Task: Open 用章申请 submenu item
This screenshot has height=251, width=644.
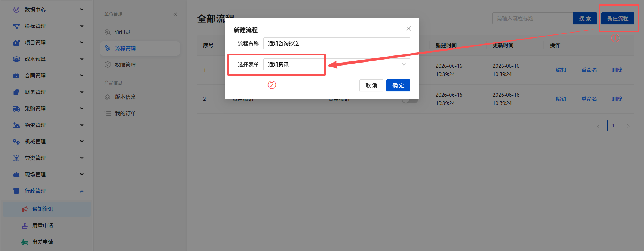Action: click(47, 226)
